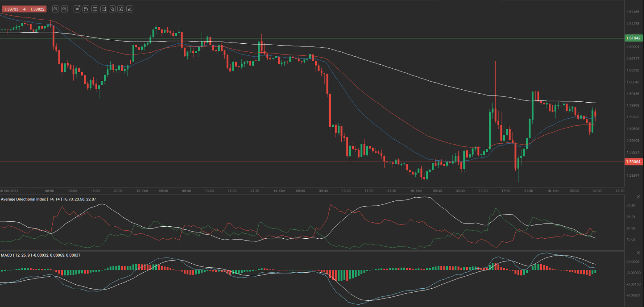Close the Average Directional Index panel

639,197
